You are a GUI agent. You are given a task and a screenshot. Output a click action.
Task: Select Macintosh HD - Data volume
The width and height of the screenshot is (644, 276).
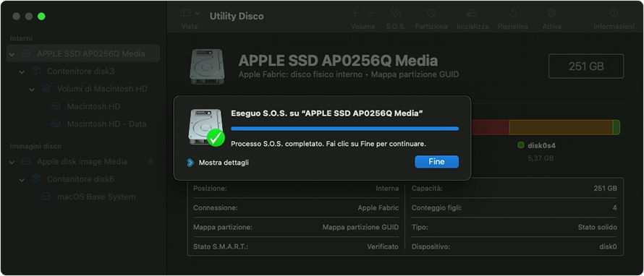coord(106,124)
